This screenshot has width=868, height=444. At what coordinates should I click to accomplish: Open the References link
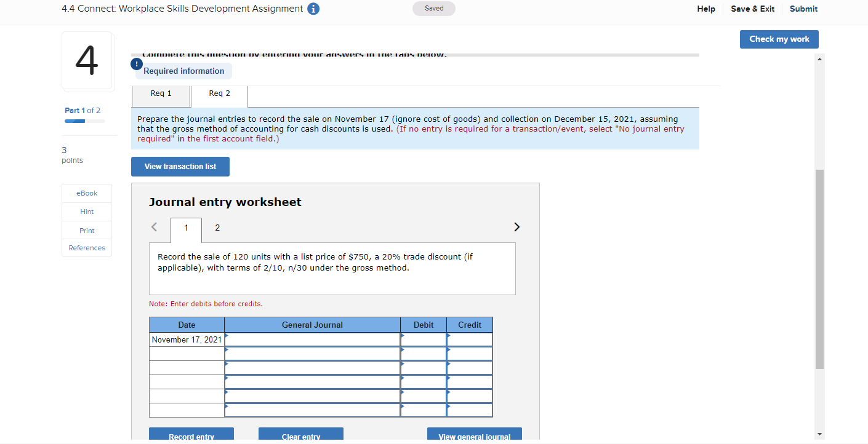click(87, 248)
